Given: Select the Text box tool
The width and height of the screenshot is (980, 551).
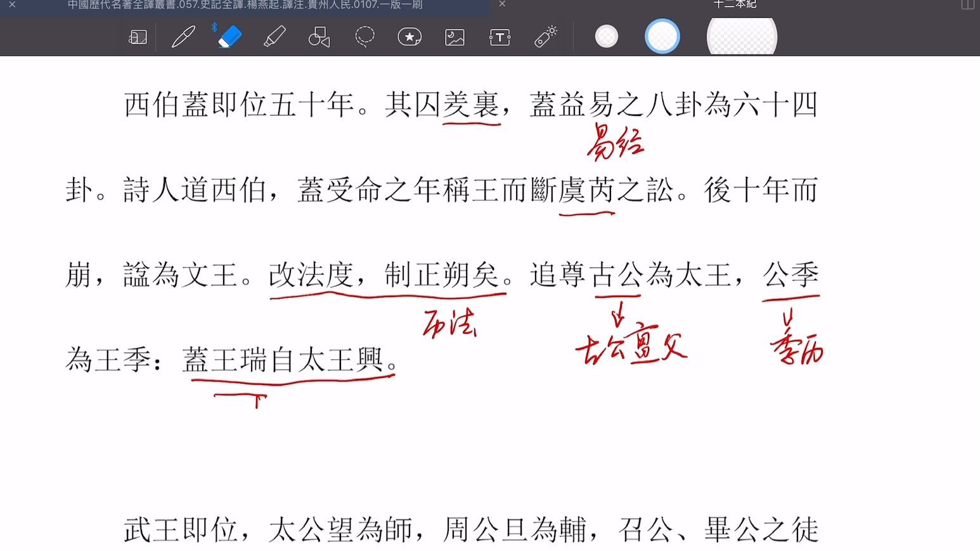Looking at the screenshot, I should tap(500, 37).
